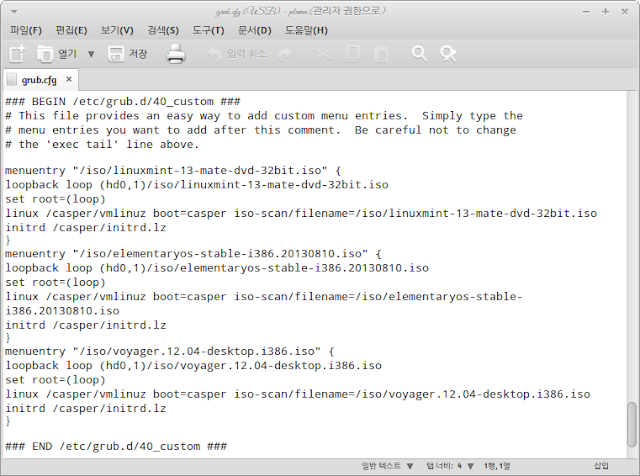Image resolution: width=640 pixels, height=476 pixels.
Task: Open the 보기(V) menu
Action: pos(117,30)
